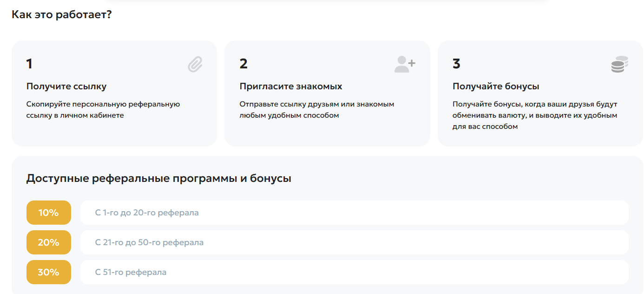Click 'Доступные реферальные программы и бонусы' heading
This screenshot has width=644, height=294.
[x=158, y=179]
